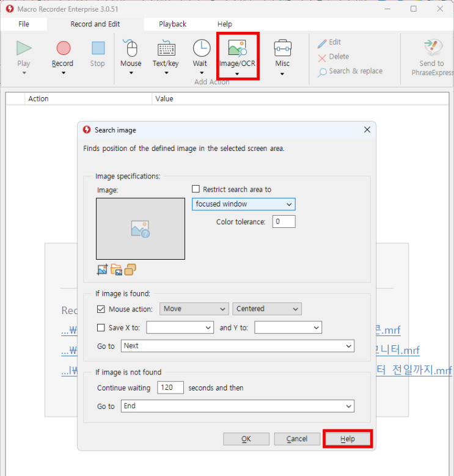
Task: Expand the Record dropdown arrow
Action: [x=64, y=73]
